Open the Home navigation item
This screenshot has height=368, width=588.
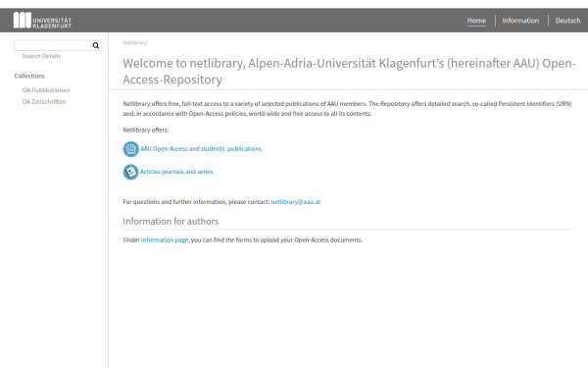476,21
